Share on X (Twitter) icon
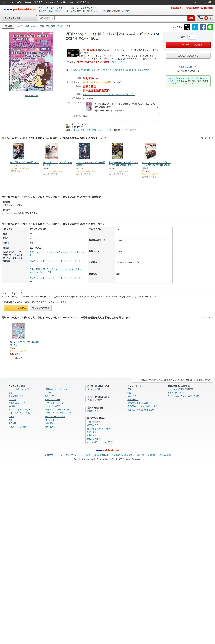The image size is (215, 644). point(187,27)
